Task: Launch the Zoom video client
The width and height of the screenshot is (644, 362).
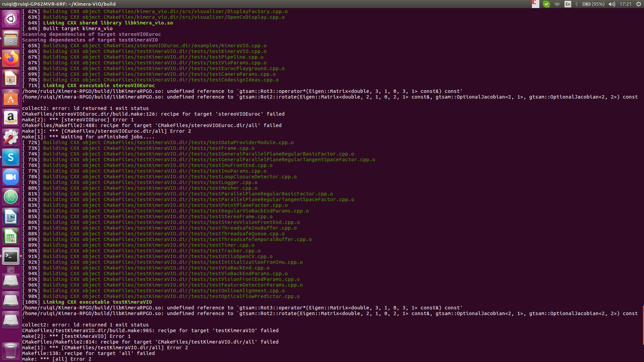Action: [11, 177]
